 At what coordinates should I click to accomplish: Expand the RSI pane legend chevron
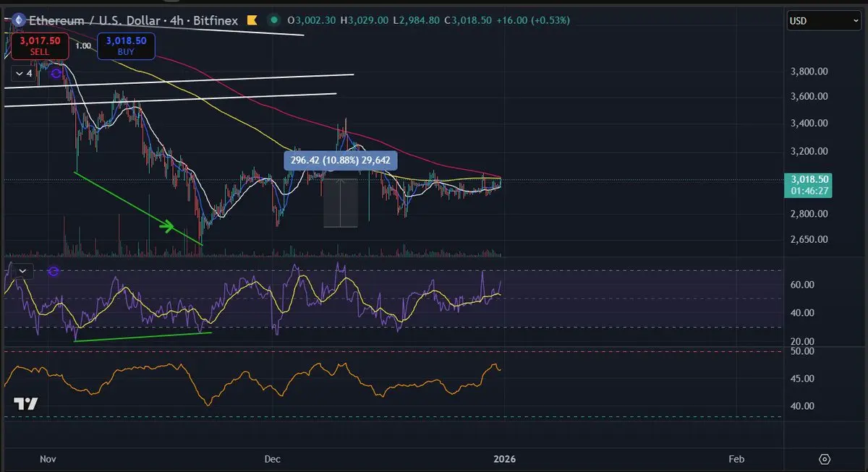pyautogui.click(x=22, y=271)
